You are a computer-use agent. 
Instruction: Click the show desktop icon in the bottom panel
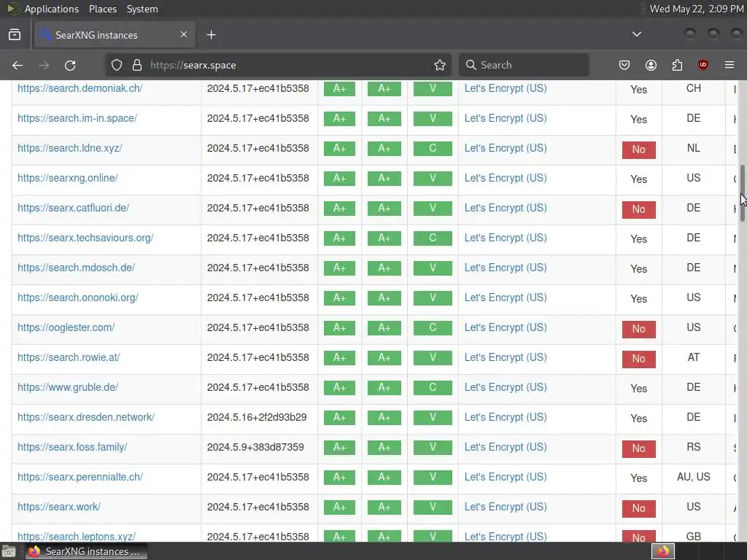[x=9, y=551]
